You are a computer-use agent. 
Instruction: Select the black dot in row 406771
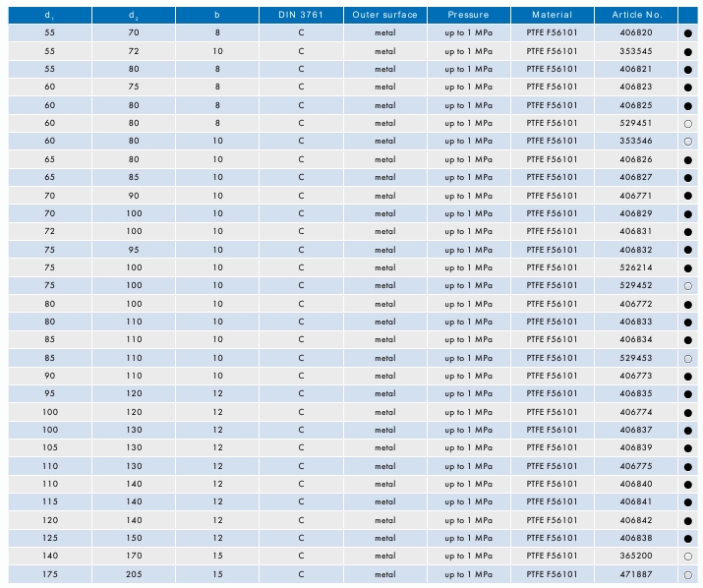688,196
